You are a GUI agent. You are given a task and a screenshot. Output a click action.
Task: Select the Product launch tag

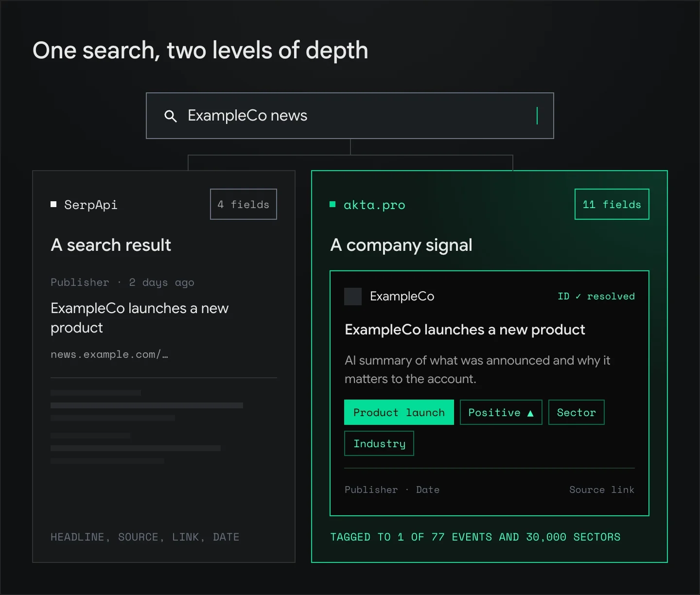pyautogui.click(x=399, y=412)
